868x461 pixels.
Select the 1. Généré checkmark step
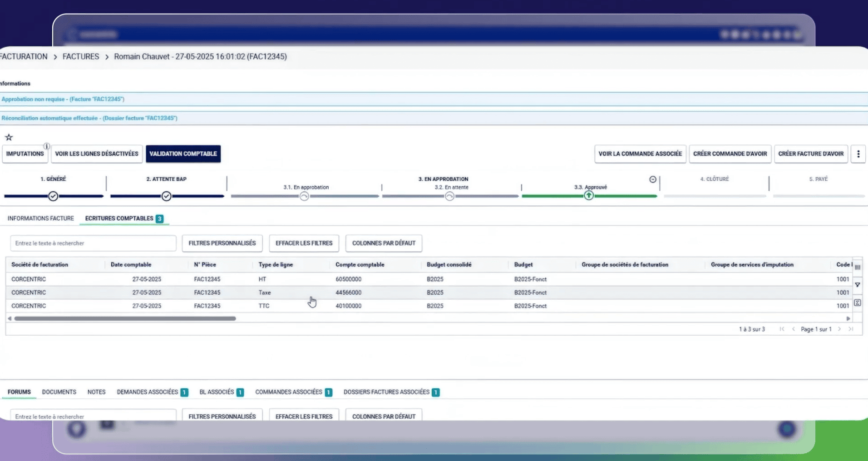click(53, 196)
